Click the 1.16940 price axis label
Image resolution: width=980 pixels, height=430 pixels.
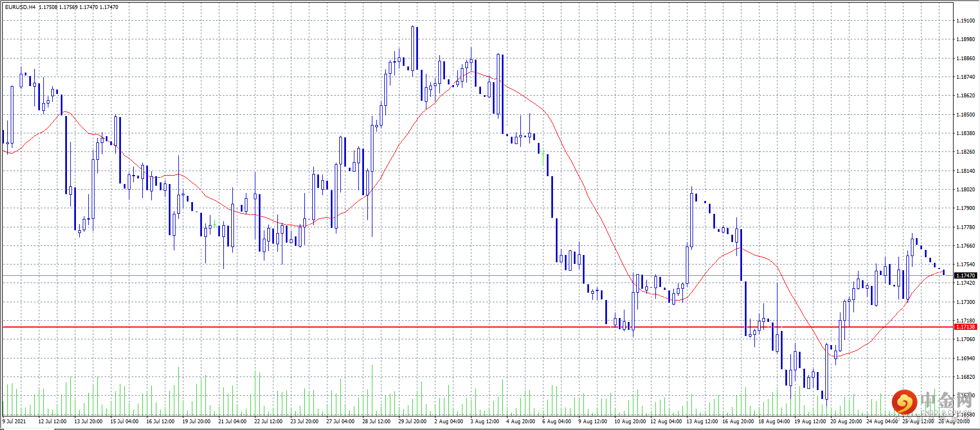click(x=965, y=359)
